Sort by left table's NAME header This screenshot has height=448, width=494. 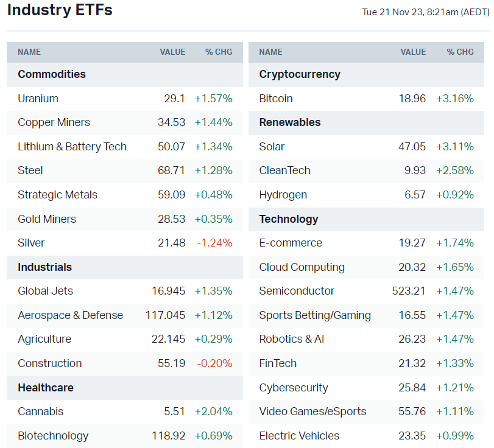[x=29, y=52]
